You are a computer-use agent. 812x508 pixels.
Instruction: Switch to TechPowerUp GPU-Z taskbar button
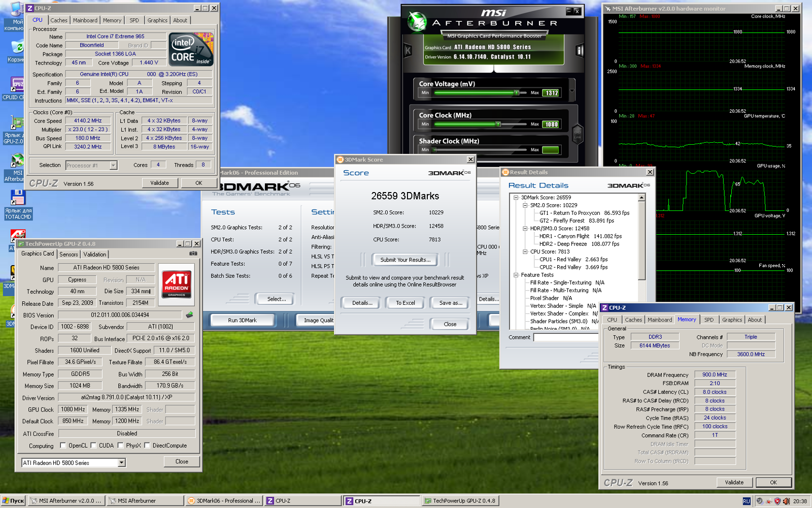(460, 501)
